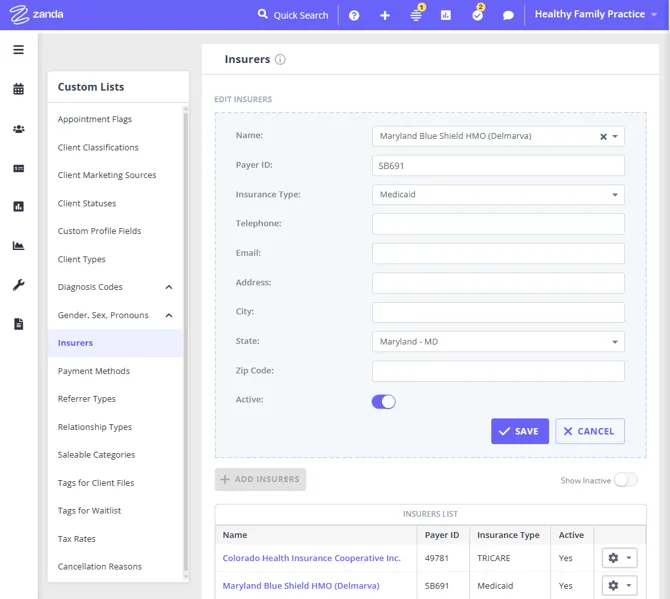670x599 pixels.
Task: Open Payment Methods list
Action: point(94,371)
